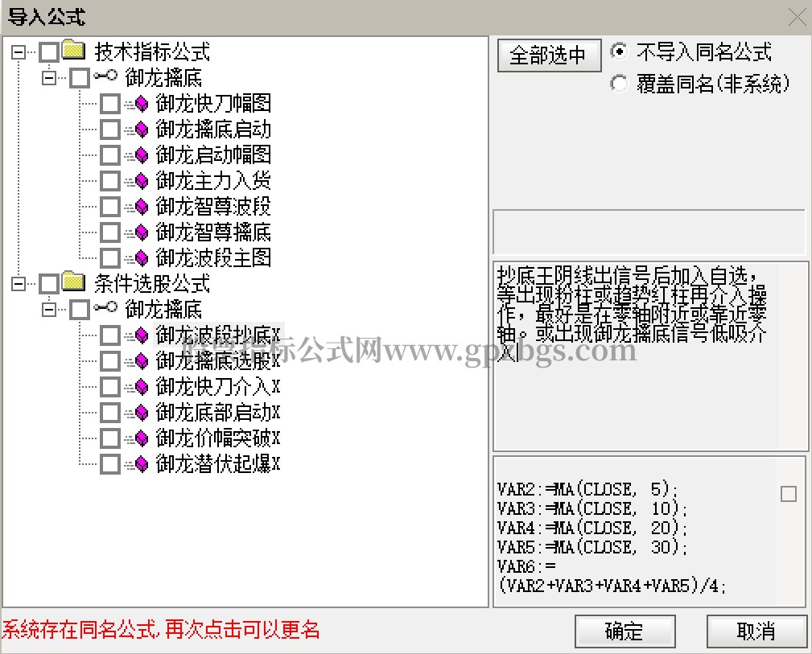Collapse the 条件选股公式 tree node
Viewport: 812px width, 654px height.
pyautogui.click(x=19, y=283)
